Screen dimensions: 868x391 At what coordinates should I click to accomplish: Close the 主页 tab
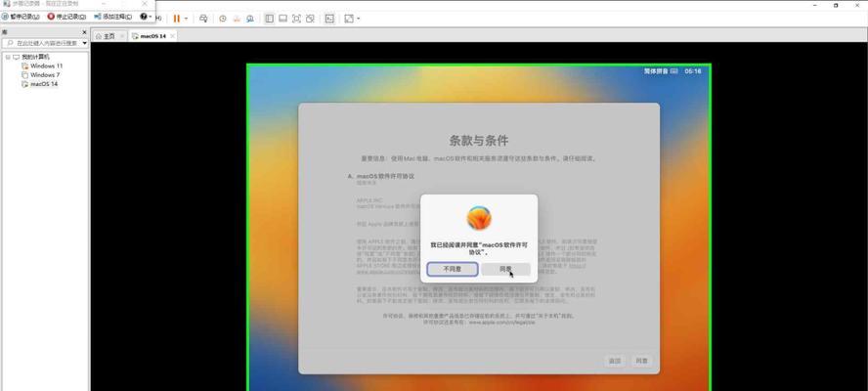click(122, 36)
